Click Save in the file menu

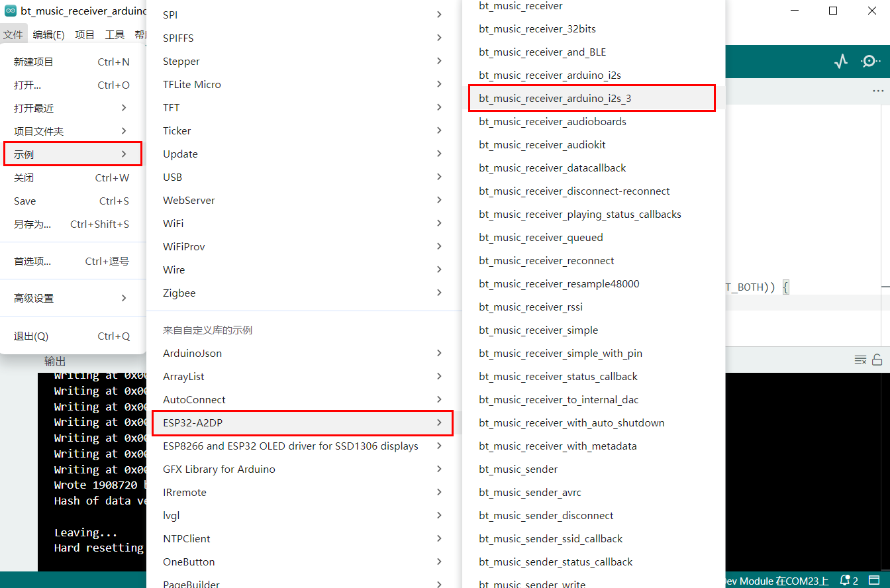[72, 201]
